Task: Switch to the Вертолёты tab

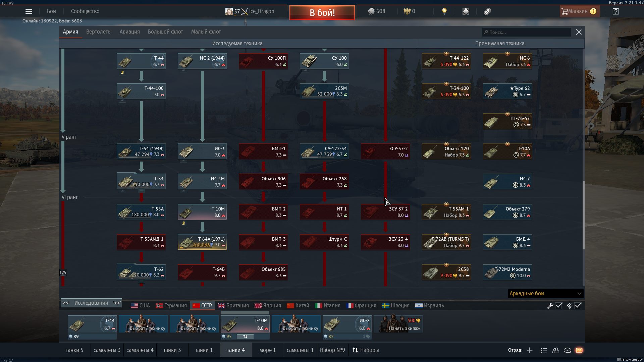Action: pyautogui.click(x=99, y=32)
